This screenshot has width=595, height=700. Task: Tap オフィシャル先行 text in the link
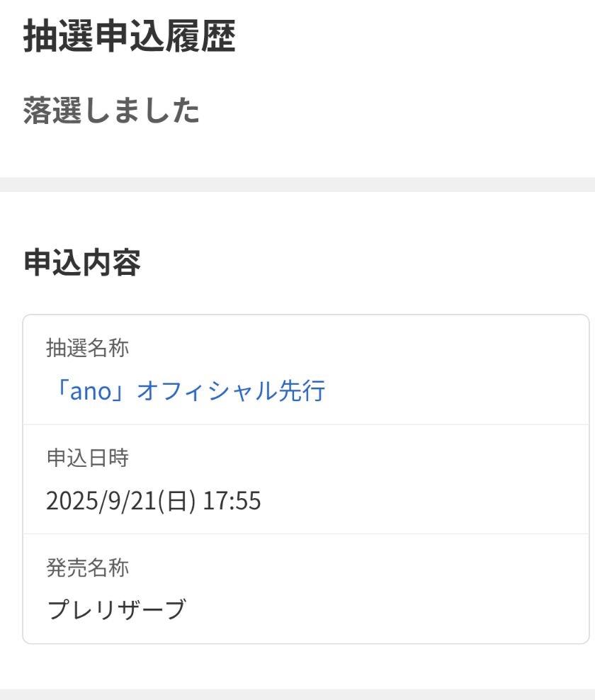pos(231,390)
